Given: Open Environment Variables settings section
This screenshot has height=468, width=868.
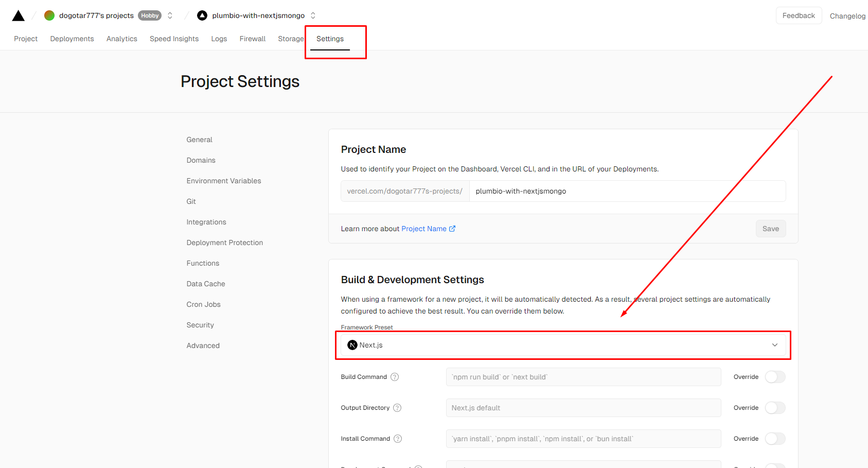Looking at the screenshot, I should click(224, 181).
